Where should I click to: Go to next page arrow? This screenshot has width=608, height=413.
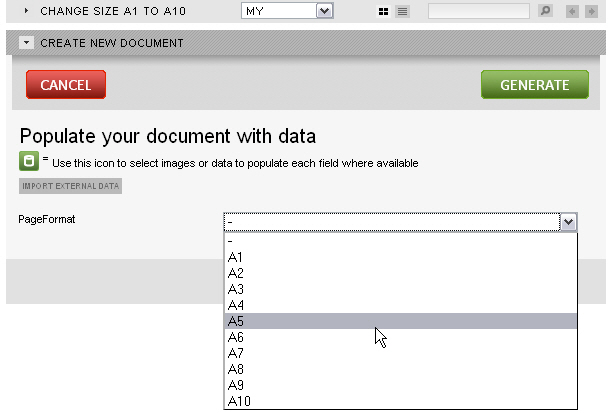point(591,12)
